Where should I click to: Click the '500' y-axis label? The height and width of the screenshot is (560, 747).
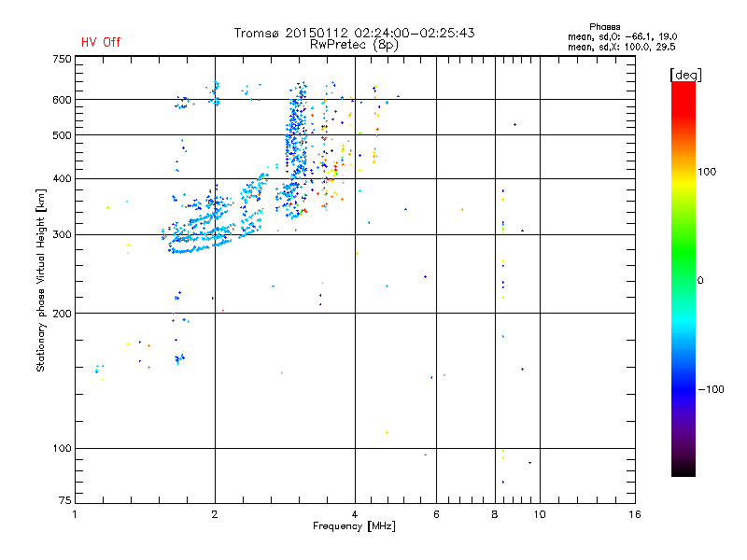point(62,135)
